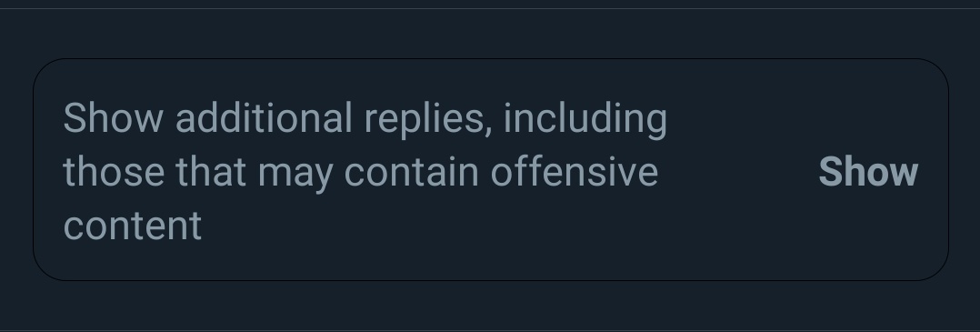Viewport: 980px width, 332px height.
Task: Click the divider line above the card
Action: click(490, 9)
